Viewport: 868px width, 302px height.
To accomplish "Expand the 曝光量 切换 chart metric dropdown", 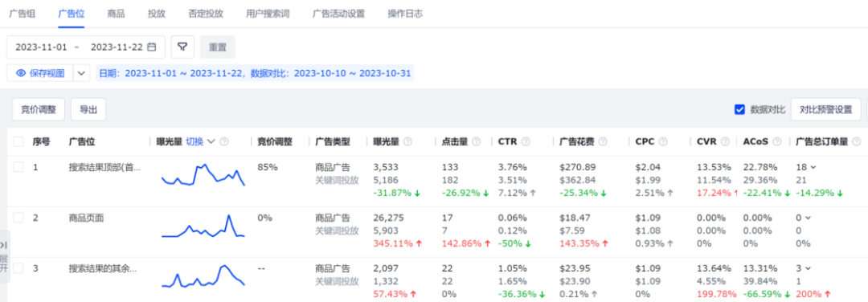I will [211, 141].
